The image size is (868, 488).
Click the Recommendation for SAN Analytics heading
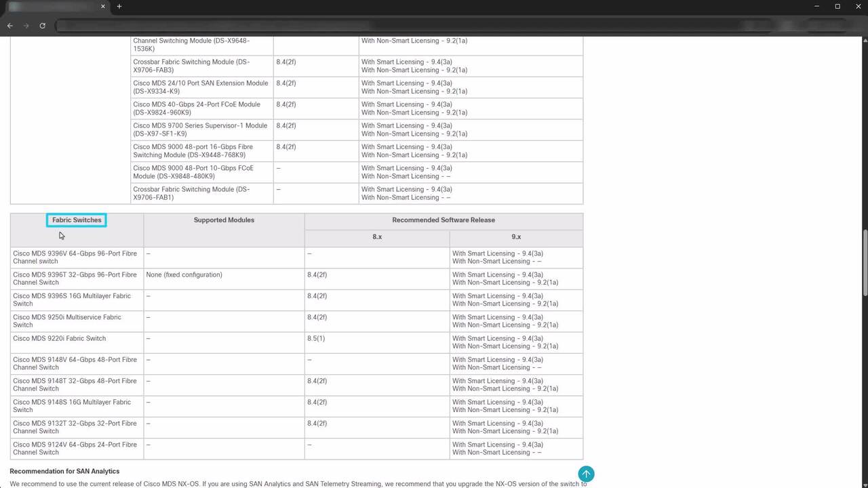(64, 471)
